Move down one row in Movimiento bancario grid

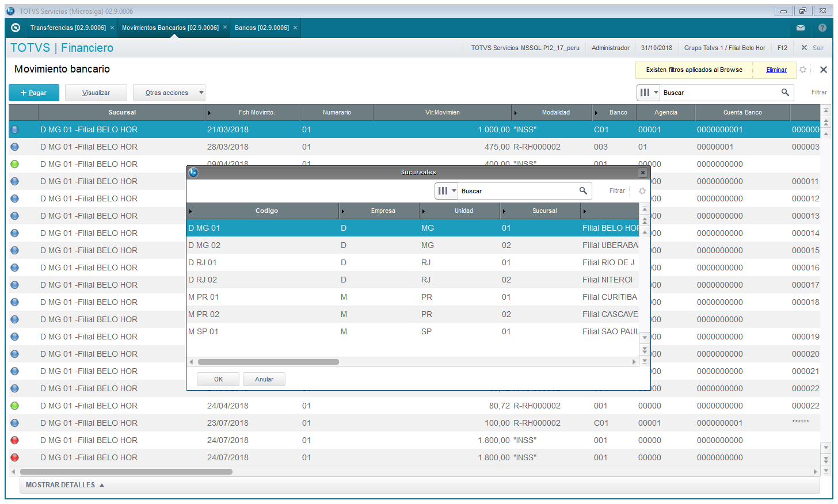click(x=826, y=447)
